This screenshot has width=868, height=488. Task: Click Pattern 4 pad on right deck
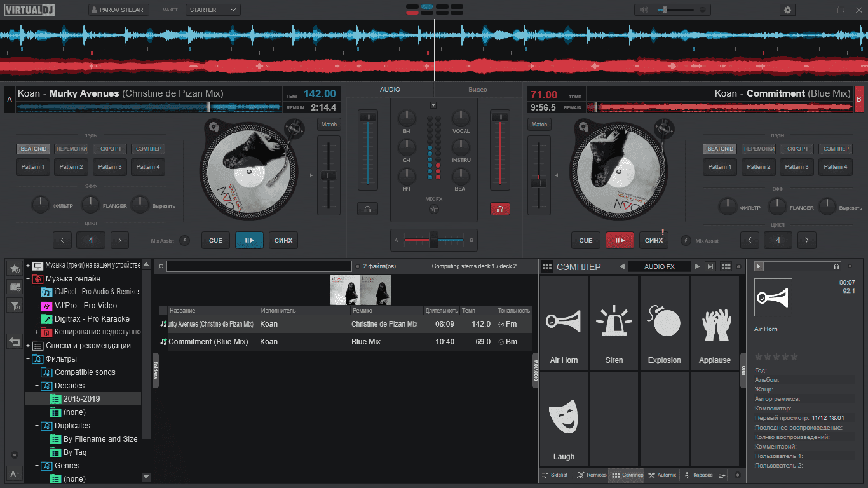pos(836,167)
